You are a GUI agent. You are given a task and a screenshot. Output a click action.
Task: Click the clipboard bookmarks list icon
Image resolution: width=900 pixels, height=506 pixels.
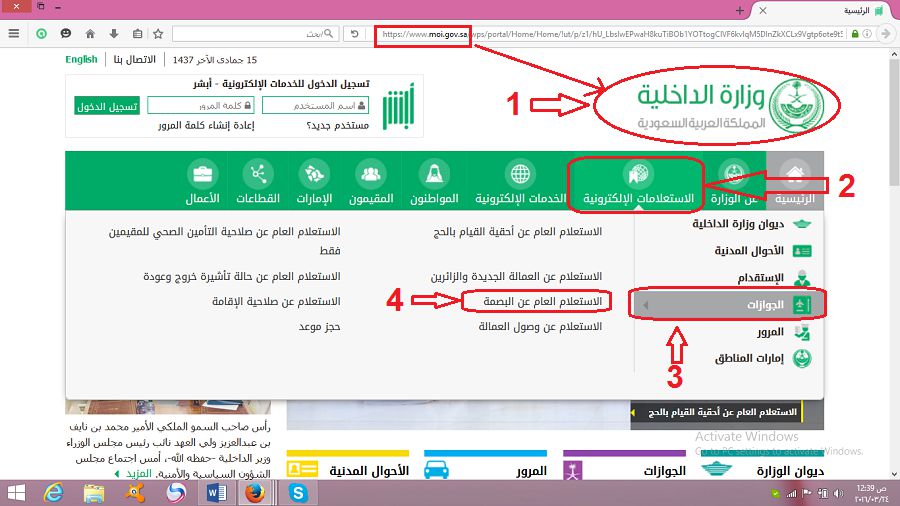137,34
